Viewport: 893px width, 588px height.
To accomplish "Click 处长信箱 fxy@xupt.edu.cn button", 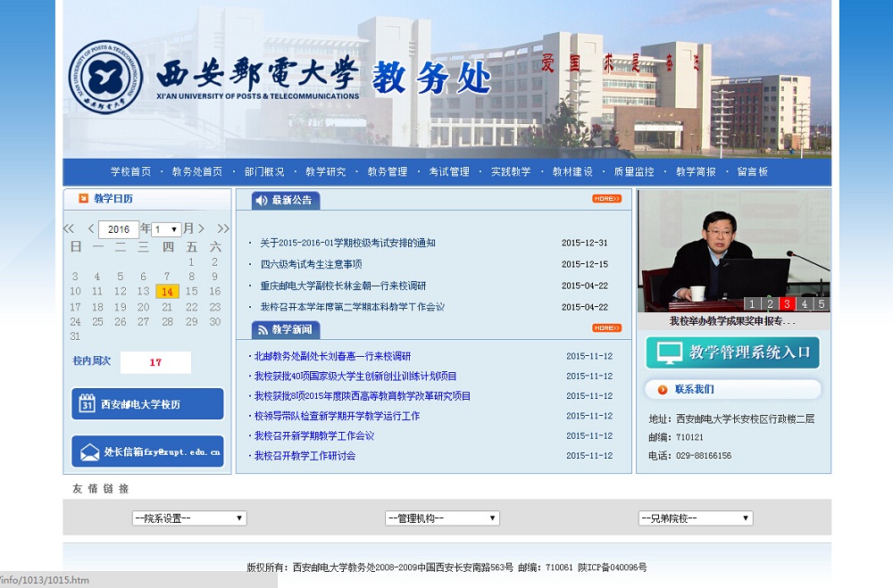I will coord(147,451).
